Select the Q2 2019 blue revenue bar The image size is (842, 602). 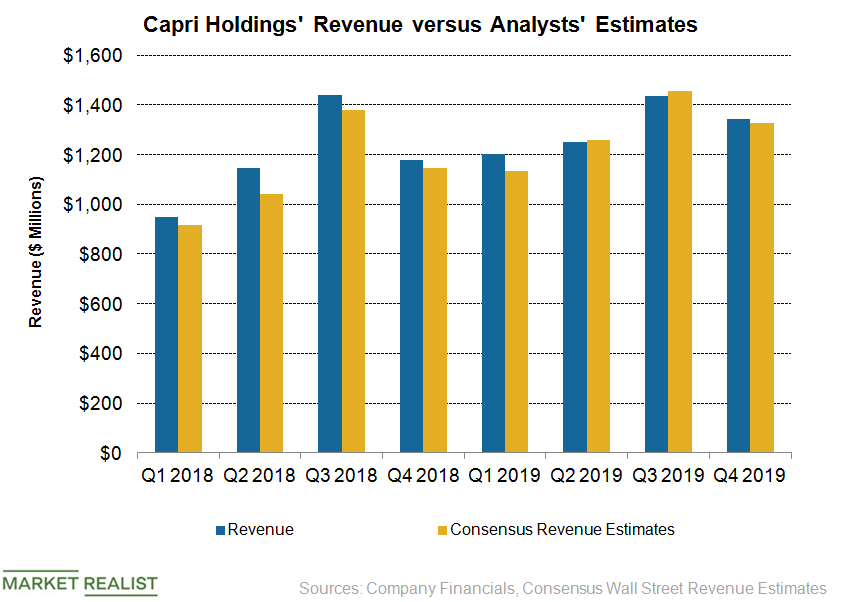click(x=575, y=297)
